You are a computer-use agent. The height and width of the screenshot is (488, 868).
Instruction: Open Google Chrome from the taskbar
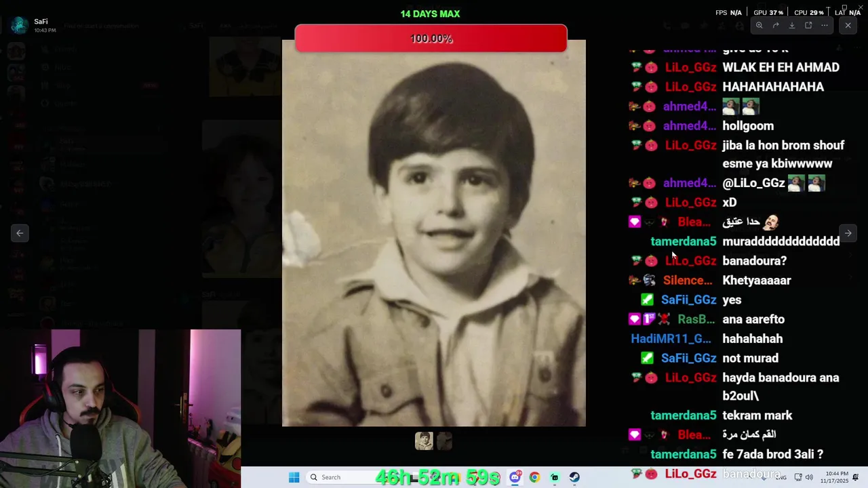(534, 477)
